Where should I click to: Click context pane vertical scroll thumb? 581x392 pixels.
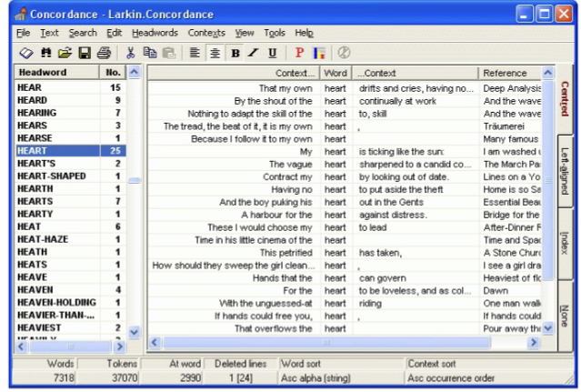(x=547, y=180)
